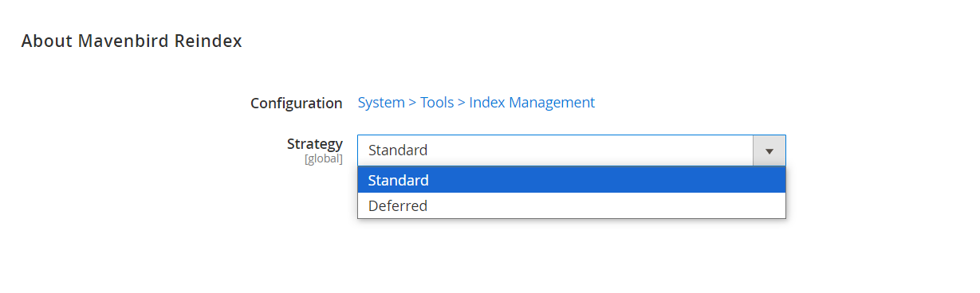
Task: Choose Deferred as the reindex strategy
Action: (572, 205)
